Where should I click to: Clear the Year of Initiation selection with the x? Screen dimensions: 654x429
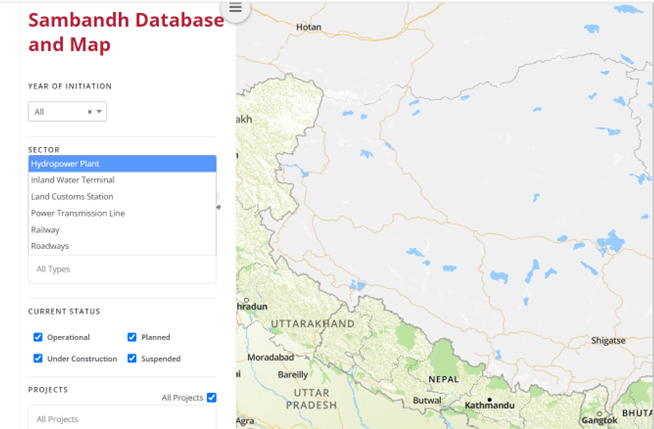89,112
